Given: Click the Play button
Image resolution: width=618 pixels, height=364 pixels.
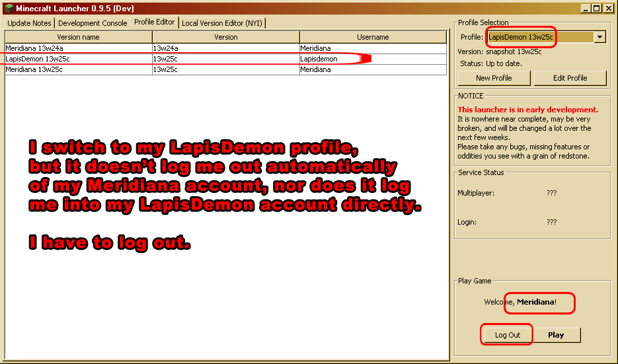Looking at the screenshot, I should pos(556,335).
